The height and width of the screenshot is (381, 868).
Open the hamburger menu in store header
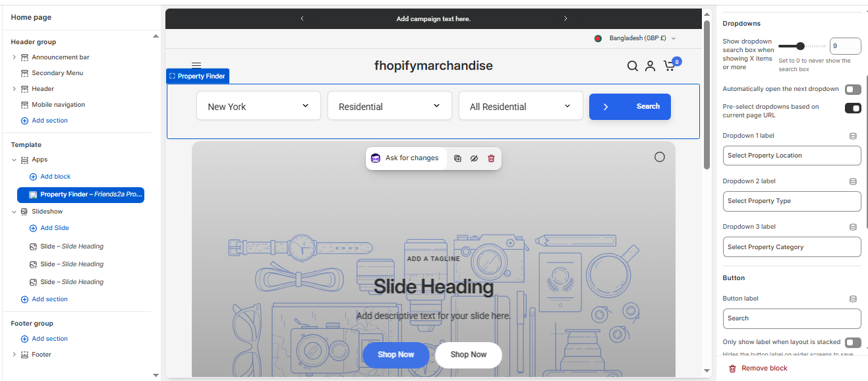pos(196,65)
